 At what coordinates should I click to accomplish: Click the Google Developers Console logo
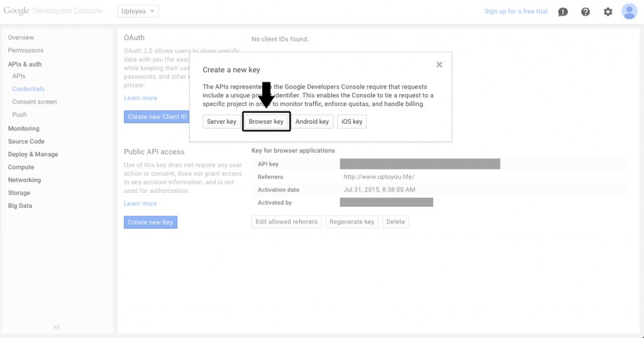[53, 11]
